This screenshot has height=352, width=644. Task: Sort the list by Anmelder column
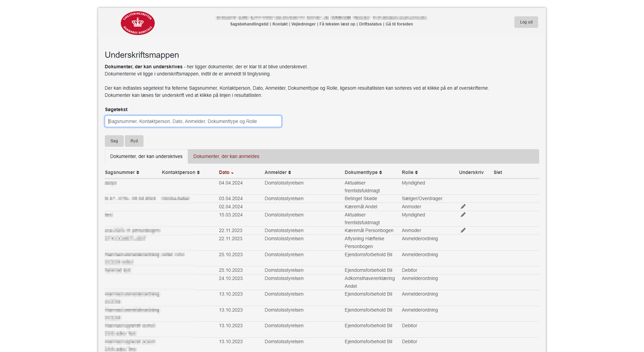tap(278, 172)
